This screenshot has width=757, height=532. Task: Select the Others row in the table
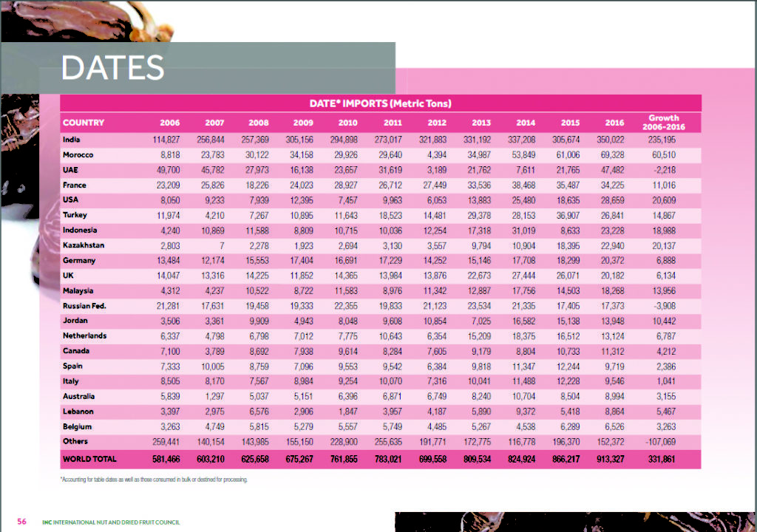[370, 442]
